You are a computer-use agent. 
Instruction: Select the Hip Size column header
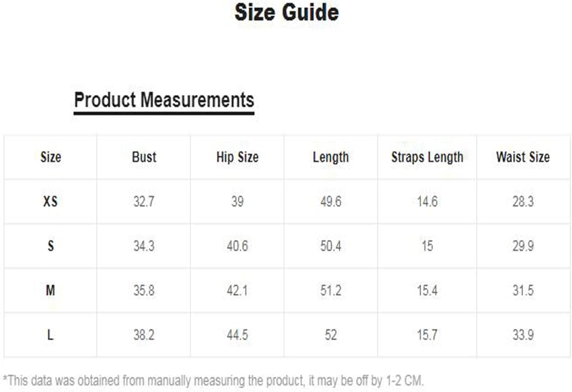tap(237, 157)
